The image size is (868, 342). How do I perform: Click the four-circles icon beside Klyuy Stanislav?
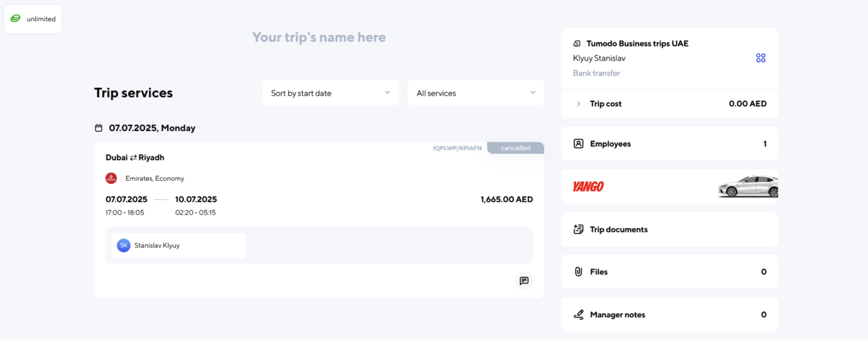click(761, 58)
